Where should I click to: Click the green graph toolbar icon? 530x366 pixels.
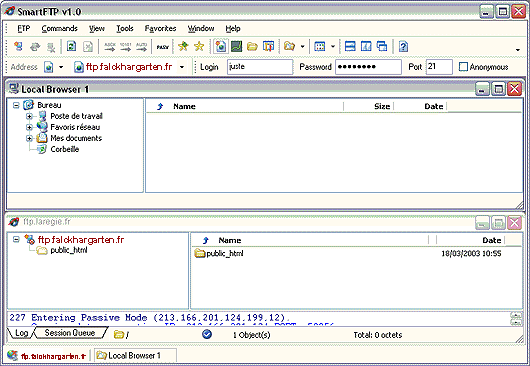237,46
